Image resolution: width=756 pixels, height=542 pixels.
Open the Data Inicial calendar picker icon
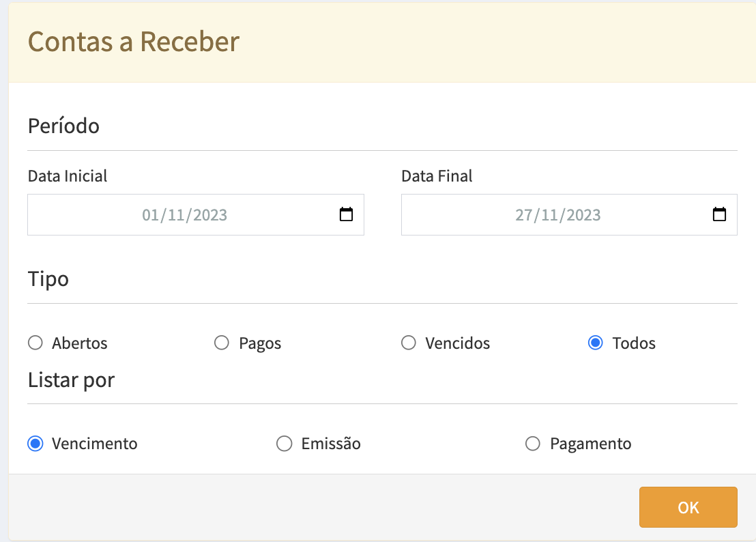[347, 214]
